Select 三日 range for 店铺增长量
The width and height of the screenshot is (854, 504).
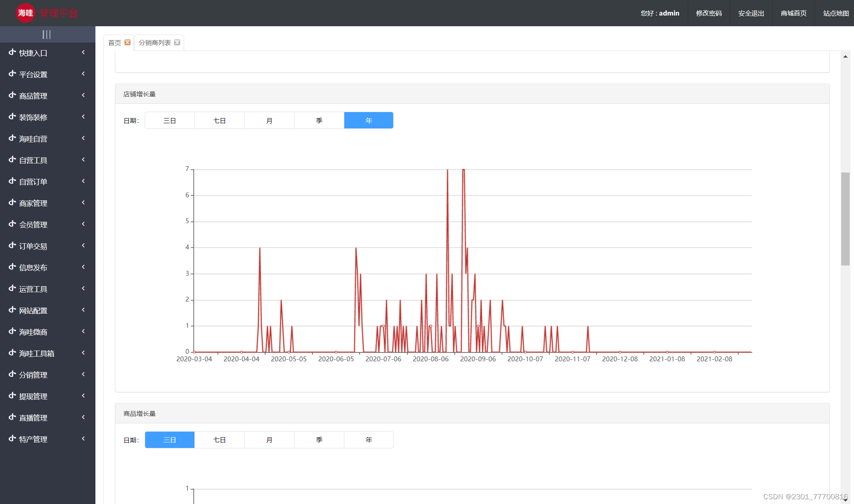[170, 120]
